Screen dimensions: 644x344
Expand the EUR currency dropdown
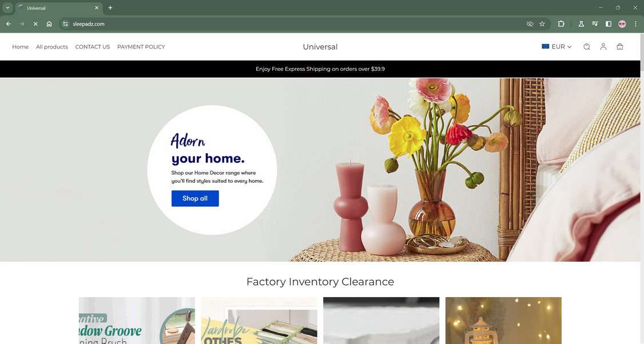pos(556,47)
